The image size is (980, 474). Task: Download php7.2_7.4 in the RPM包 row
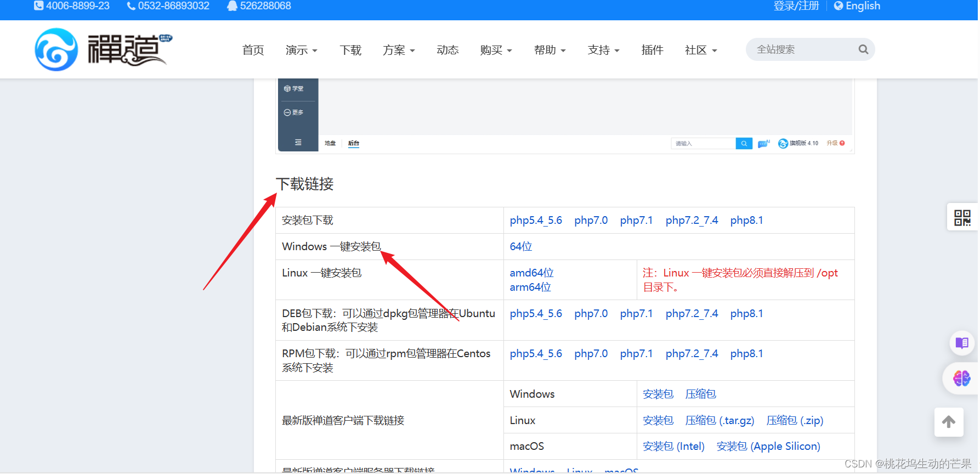[x=692, y=353]
